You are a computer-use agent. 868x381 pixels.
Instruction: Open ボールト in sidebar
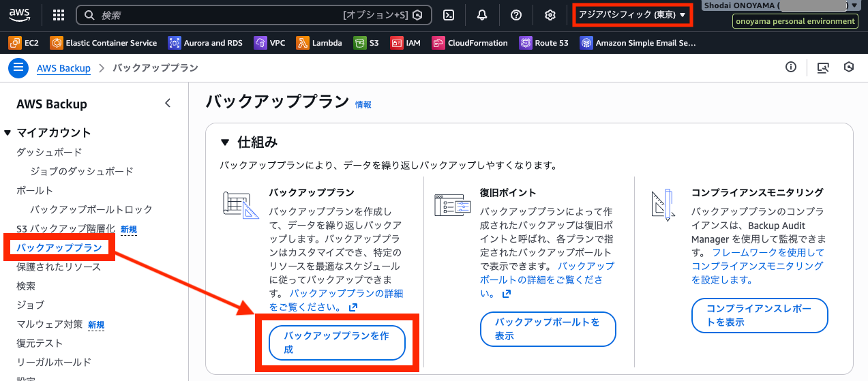(x=35, y=190)
